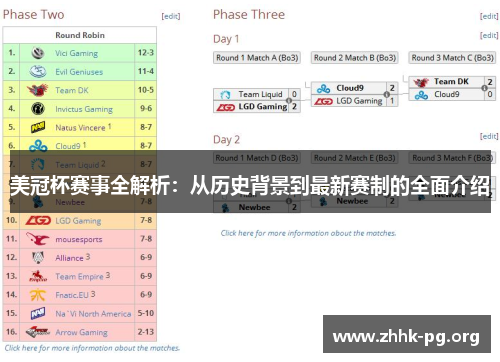Edit the Day 2 section
This screenshot has height=362, width=500.
coord(489,136)
